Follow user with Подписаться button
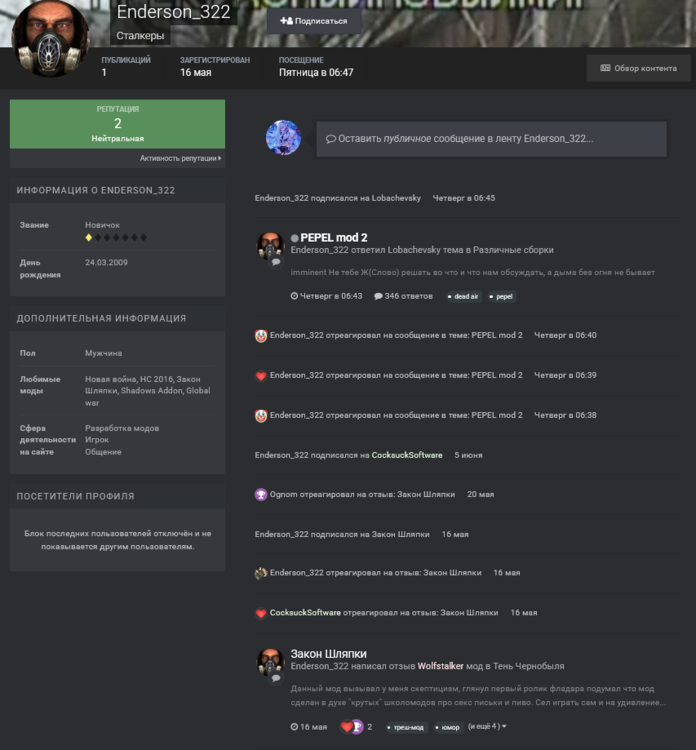 (x=314, y=21)
